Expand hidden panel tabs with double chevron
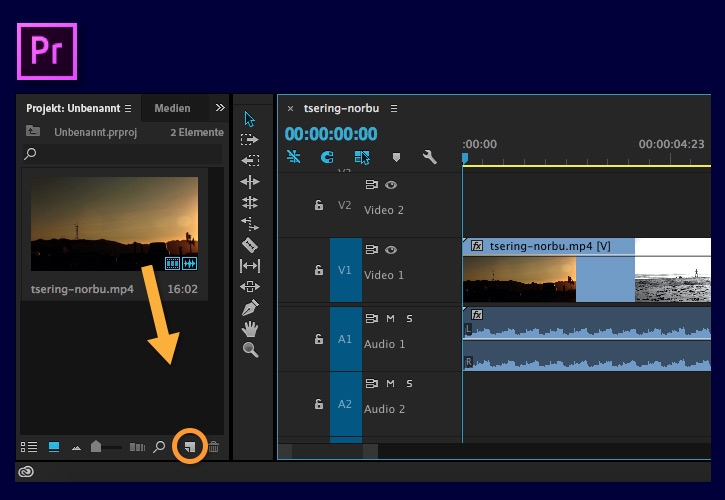Viewport: 725px width, 500px height. tap(220, 107)
